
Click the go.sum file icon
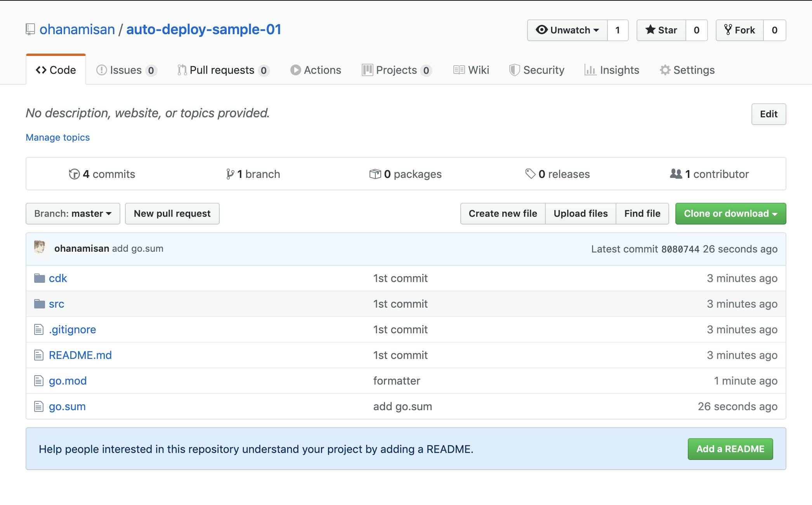(x=38, y=406)
